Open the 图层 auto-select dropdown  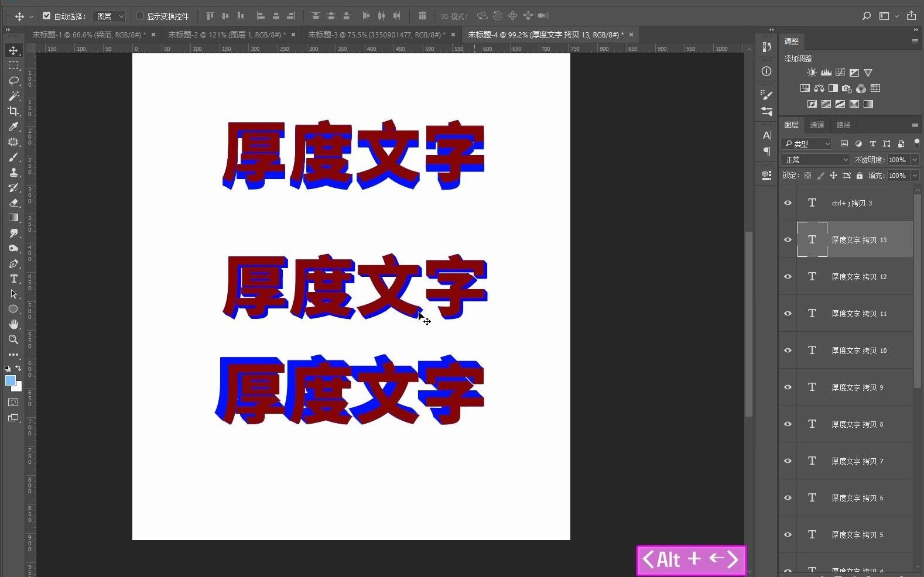[109, 16]
